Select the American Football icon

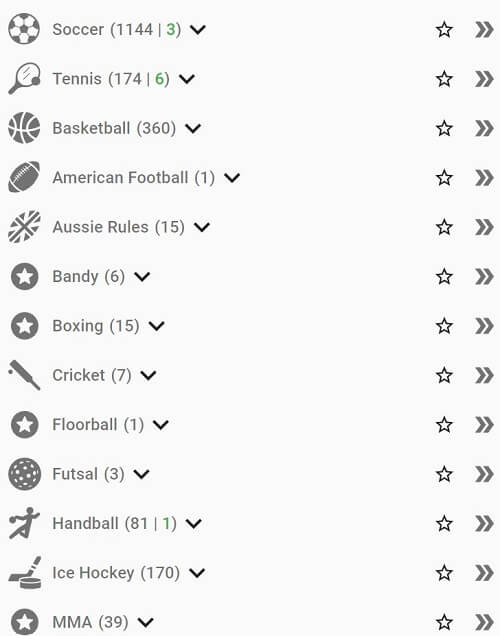coord(24,177)
